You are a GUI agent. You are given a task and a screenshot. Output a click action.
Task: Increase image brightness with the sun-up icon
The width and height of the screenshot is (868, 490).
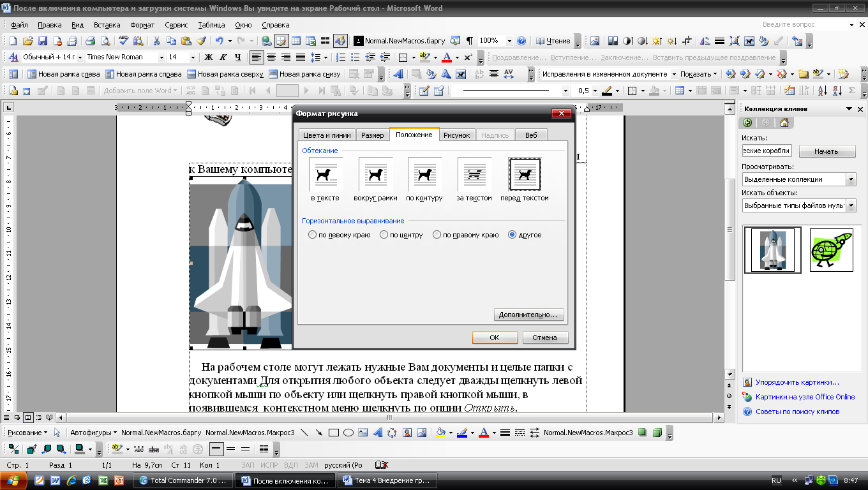(657, 41)
